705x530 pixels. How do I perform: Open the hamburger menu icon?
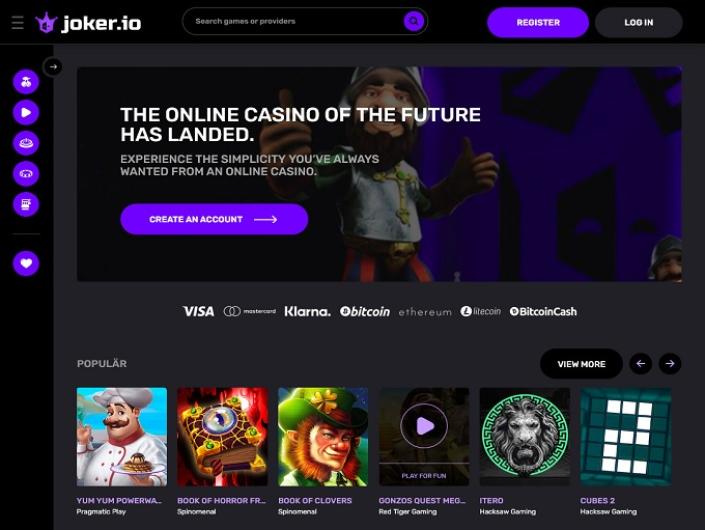tap(18, 22)
